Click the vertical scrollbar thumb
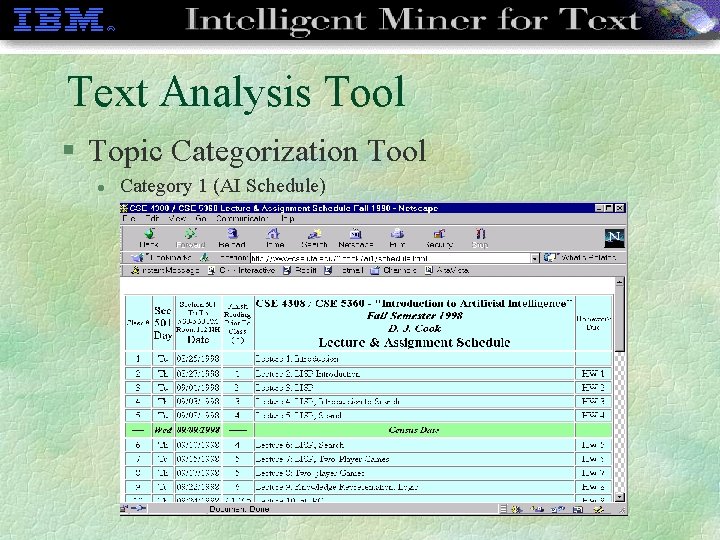 coord(619,319)
